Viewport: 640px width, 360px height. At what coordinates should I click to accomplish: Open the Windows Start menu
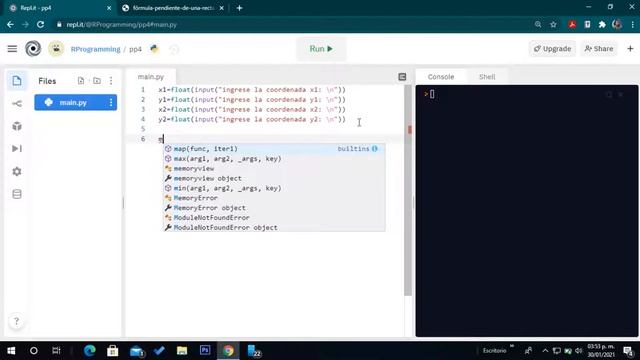[11, 351]
